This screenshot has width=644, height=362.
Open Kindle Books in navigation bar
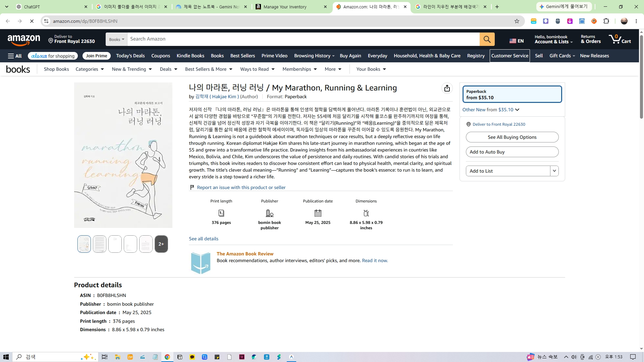(191, 56)
